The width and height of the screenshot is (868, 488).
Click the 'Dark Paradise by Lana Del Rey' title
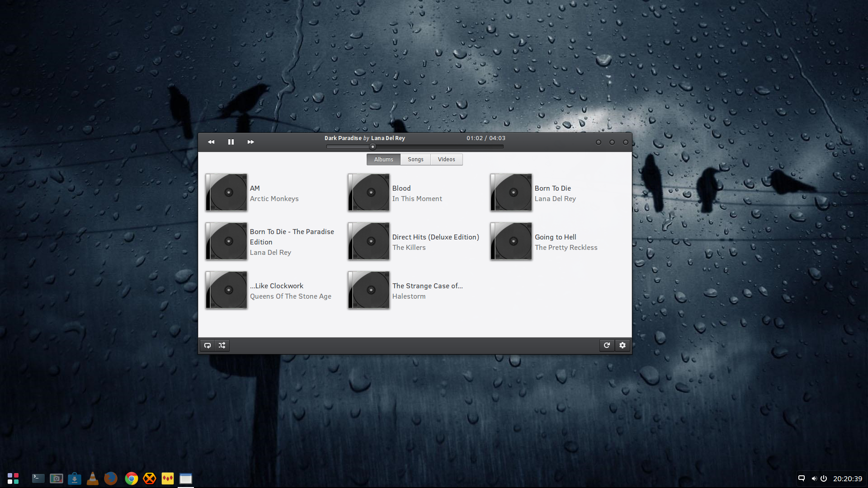(364, 138)
